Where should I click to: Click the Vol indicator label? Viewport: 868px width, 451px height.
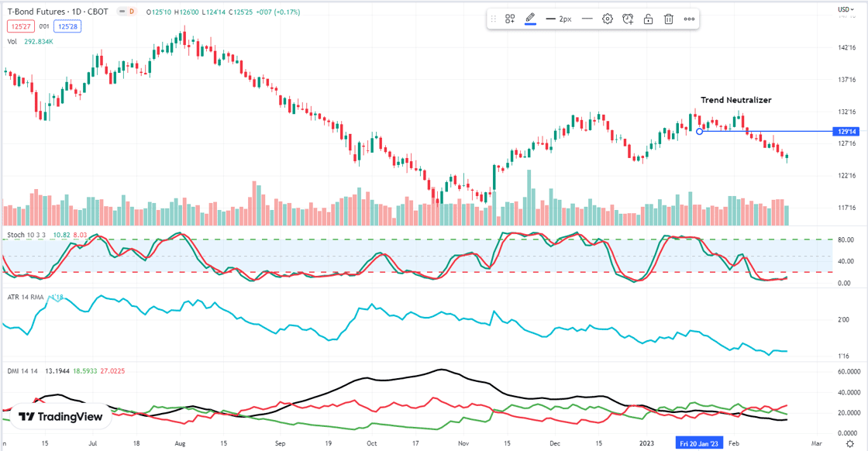12,42
